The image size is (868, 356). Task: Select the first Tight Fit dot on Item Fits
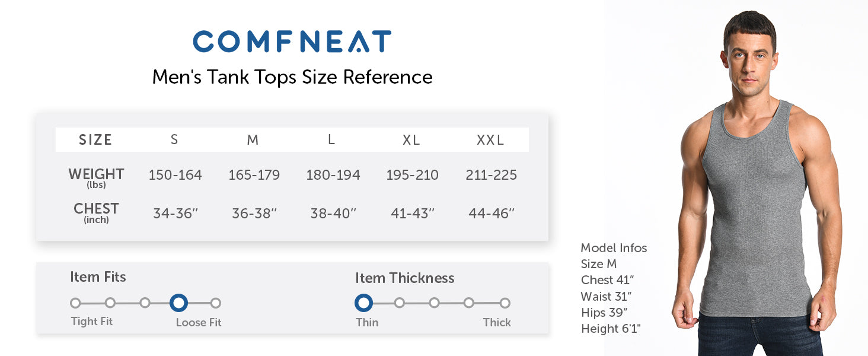75,303
